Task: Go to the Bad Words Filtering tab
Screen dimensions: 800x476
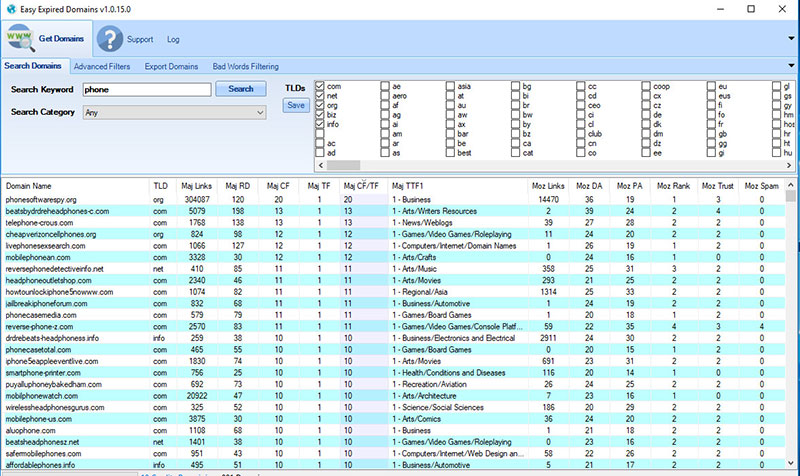Action: pos(246,66)
